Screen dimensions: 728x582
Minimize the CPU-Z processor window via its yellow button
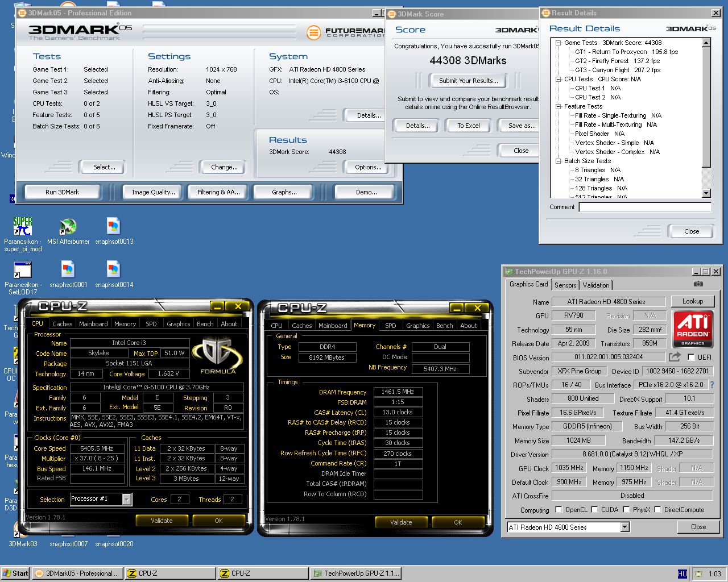tap(217, 306)
